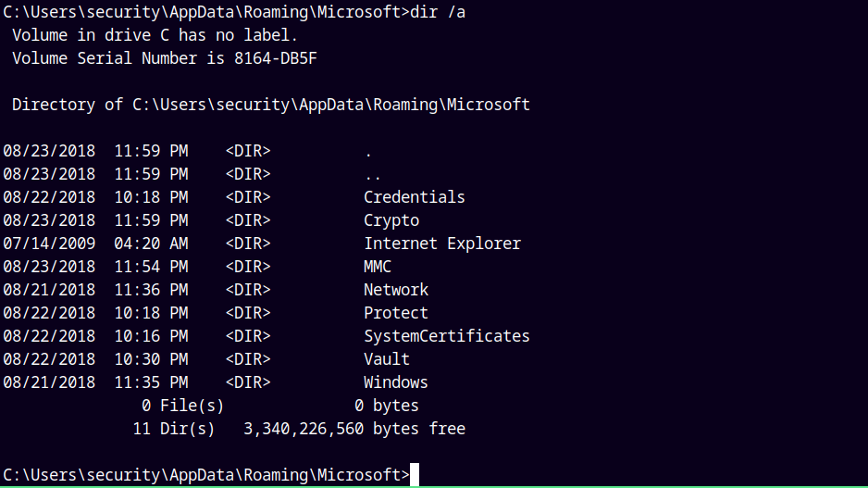868x488 pixels.
Task: Click the 11:54 PM timestamp on the MMC row
Action: click(x=151, y=267)
